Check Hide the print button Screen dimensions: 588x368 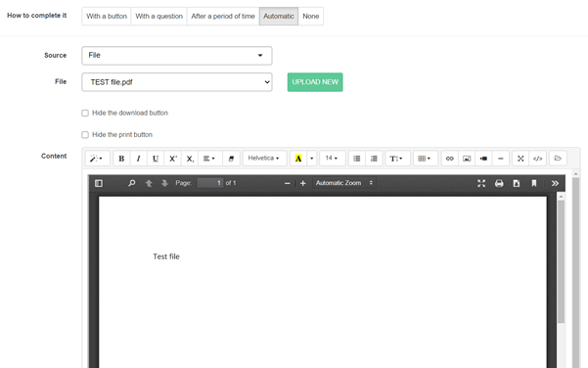(x=85, y=135)
